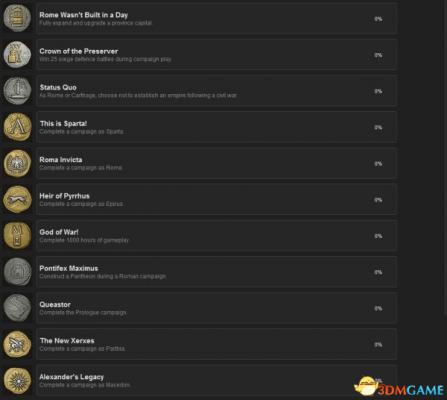Image resolution: width=447 pixels, height=400 pixels.
Task: Click the God of War! percentage value
Action: click(x=378, y=236)
